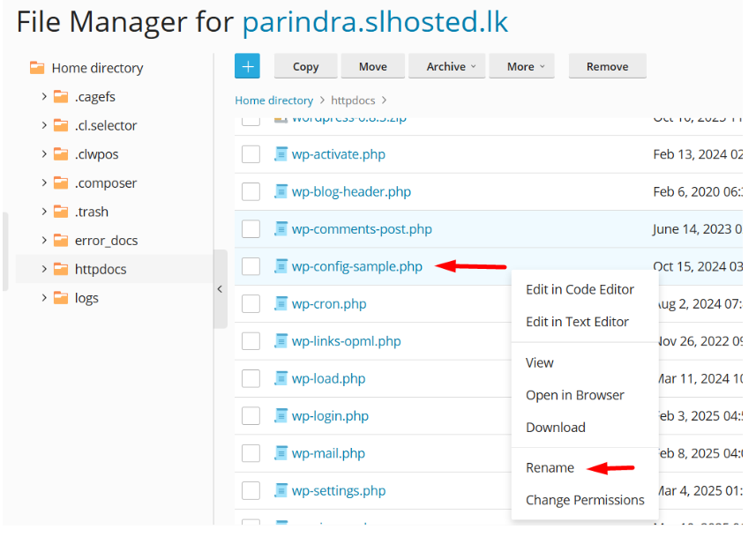The width and height of the screenshot is (756, 544).
Task: Expand the .composer folder tree node
Action: tap(44, 183)
